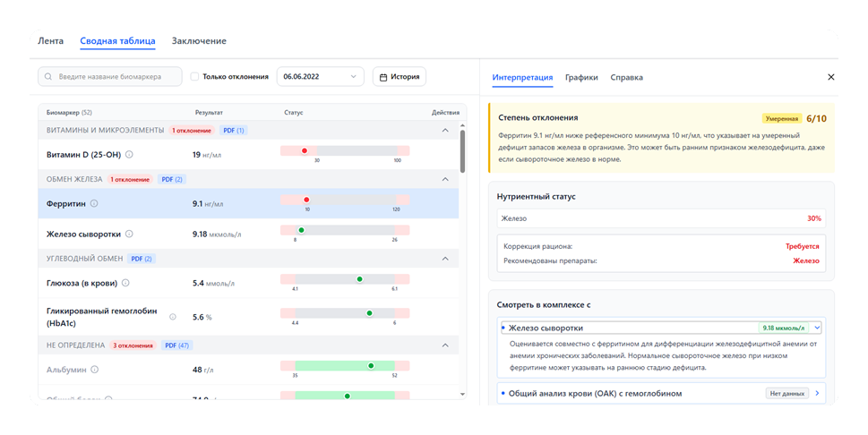Click info icon next to Глюкоза (в крови)
This screenshot has width=868, height=435.
tap(125, 283)
